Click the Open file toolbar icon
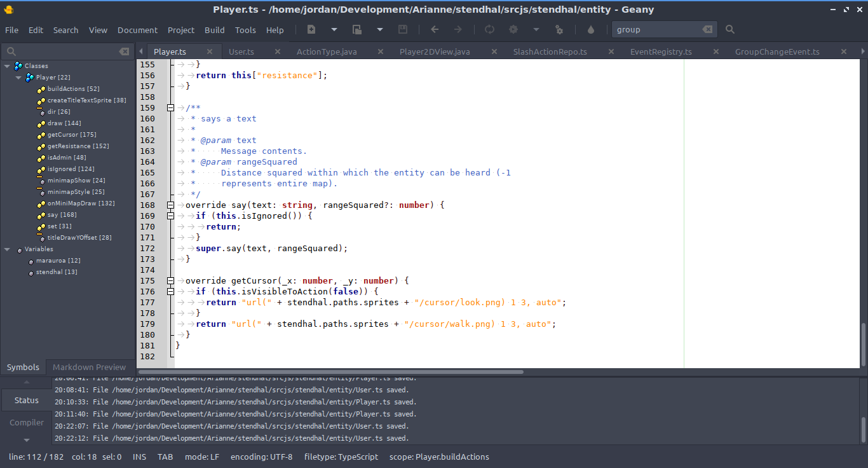 tap(357, 29)
